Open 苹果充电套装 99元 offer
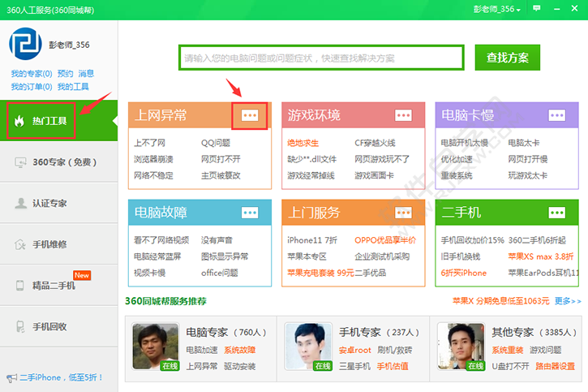 coord(320,273)
